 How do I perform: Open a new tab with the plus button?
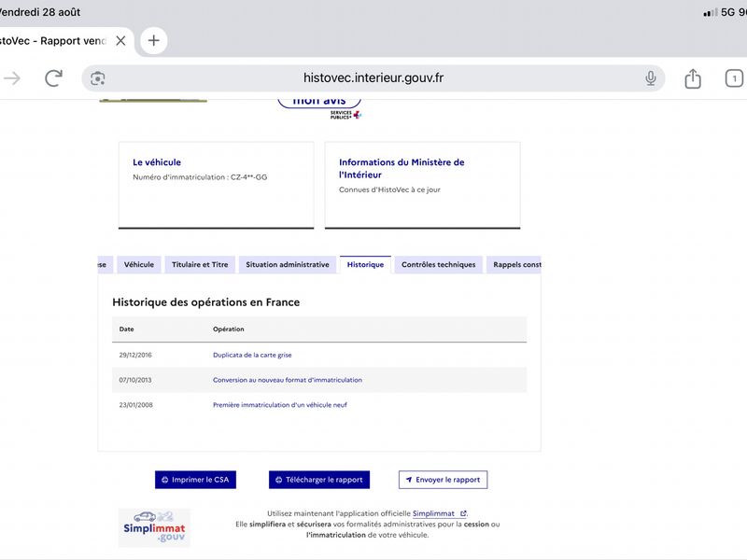click(x=153, y=40)
